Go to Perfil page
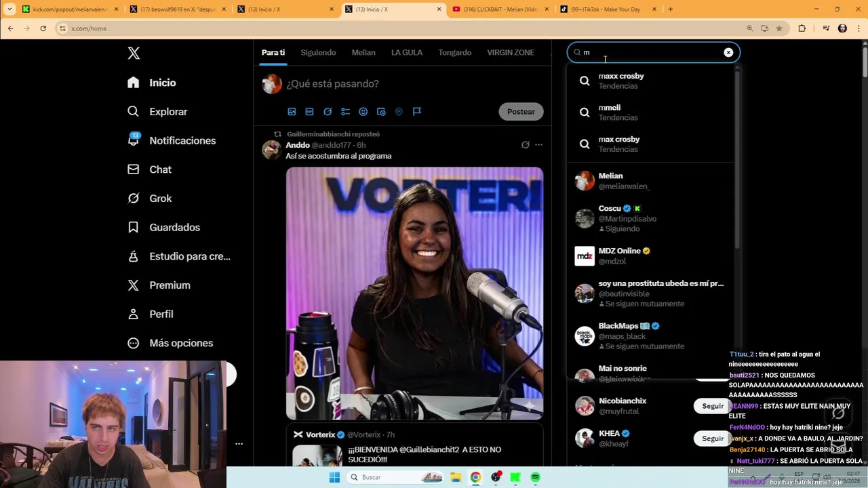Image resolution: width=868 pixels, height=488 pixels. [x=151, y=314]
